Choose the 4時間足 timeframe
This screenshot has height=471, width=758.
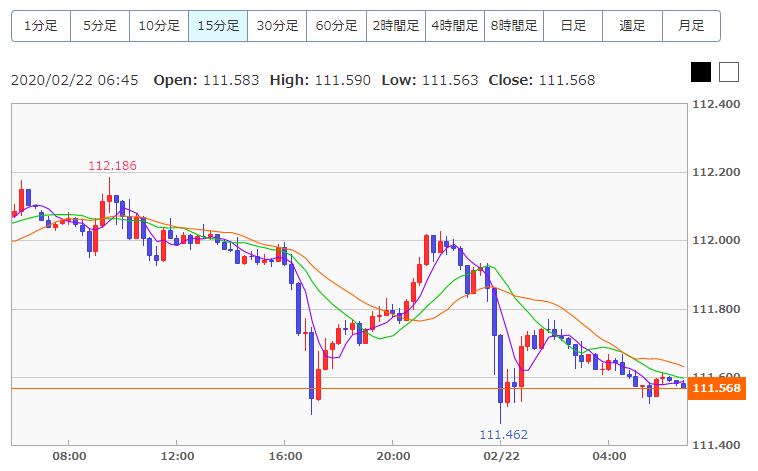(x=455, y=26)
